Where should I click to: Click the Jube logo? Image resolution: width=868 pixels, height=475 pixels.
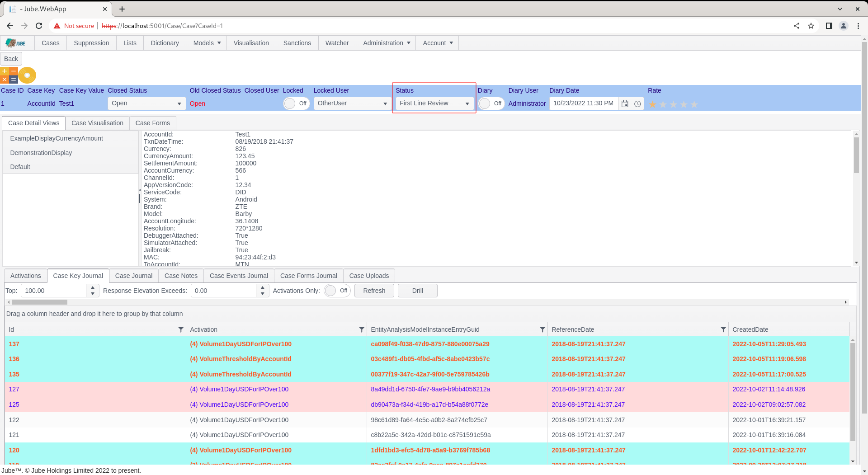tap(16, 43)
